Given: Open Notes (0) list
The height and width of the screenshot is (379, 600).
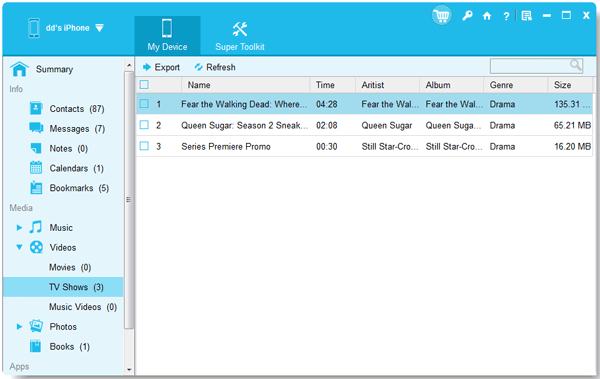Looking at the screenshot, I should pos(69,149).
